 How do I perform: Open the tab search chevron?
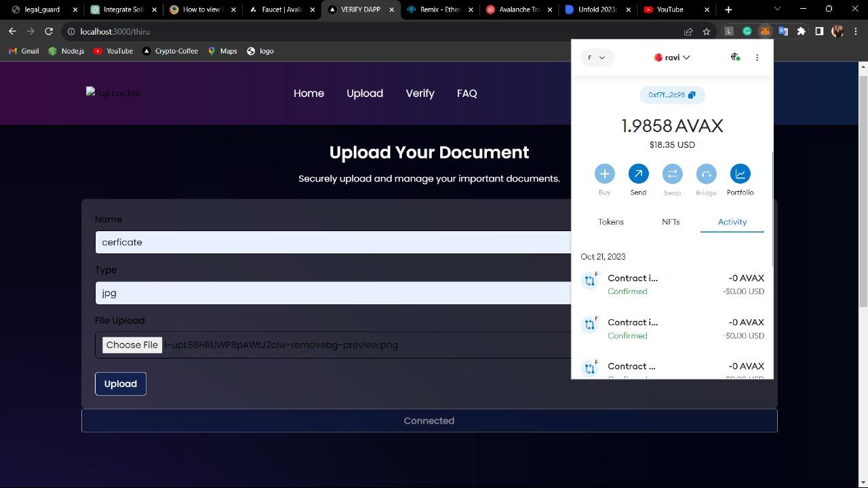(x=777, y=9)
